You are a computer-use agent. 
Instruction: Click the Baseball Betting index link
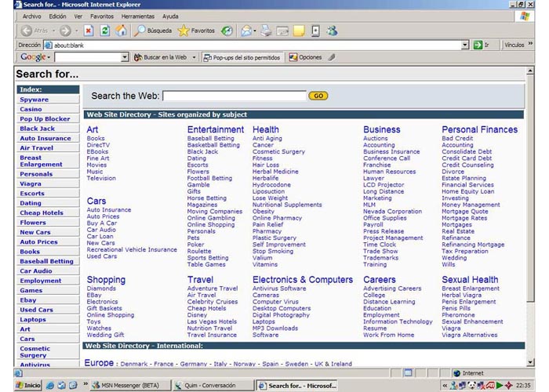[46, 261]
